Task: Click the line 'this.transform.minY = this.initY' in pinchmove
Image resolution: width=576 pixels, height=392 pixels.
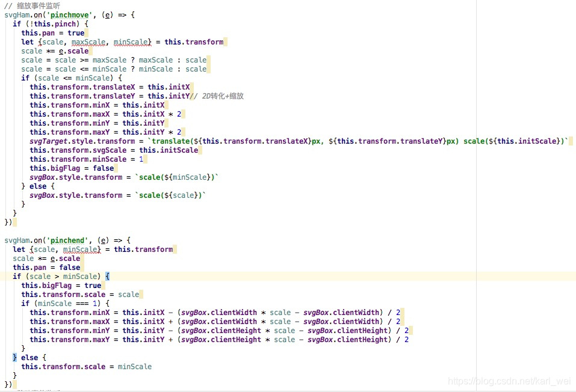Action: click(98, 123)
